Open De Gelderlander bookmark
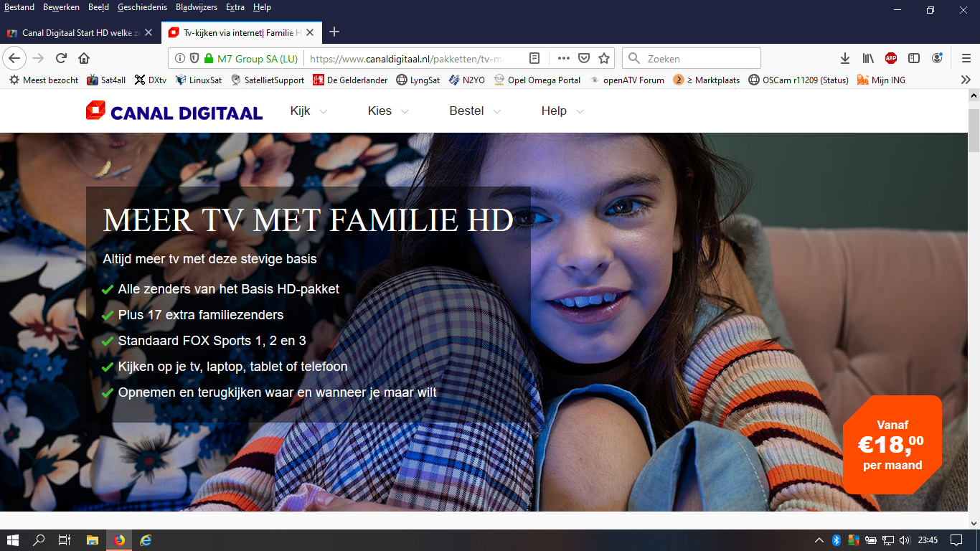 (351, 80)
